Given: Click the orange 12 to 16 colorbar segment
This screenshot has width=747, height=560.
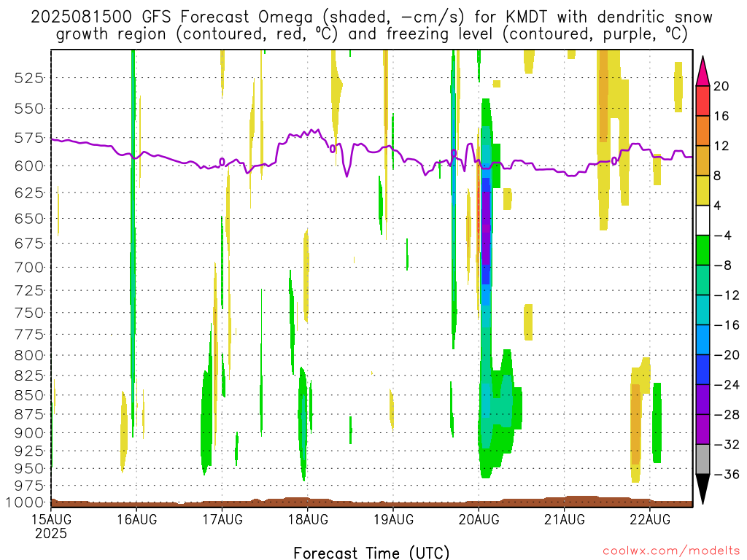Looking at the screenshot, I should pos(703,131).
